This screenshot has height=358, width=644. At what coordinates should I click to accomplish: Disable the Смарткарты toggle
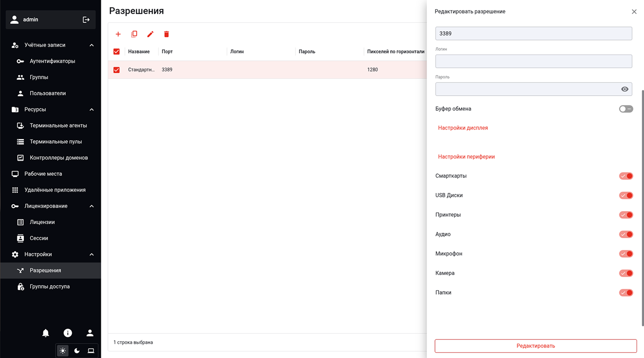click(626, 176)
